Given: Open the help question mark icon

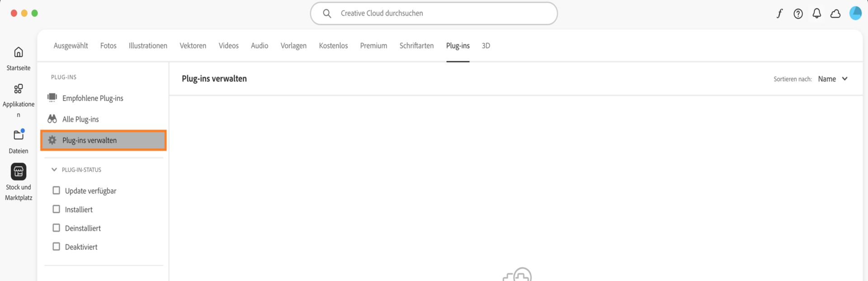Looking at the screenshot, I should tap(797, 13).
